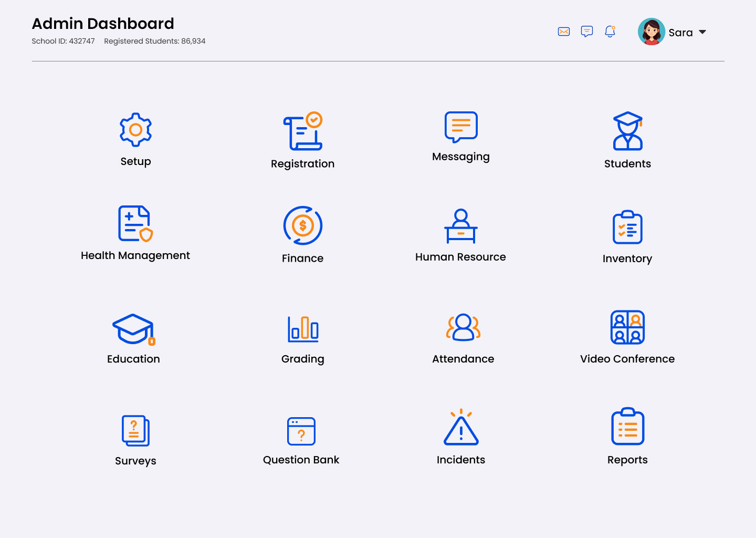Screen dimensions: 756x538
Task: Open the Education graduation cap icon
Action: pos(134,329)
